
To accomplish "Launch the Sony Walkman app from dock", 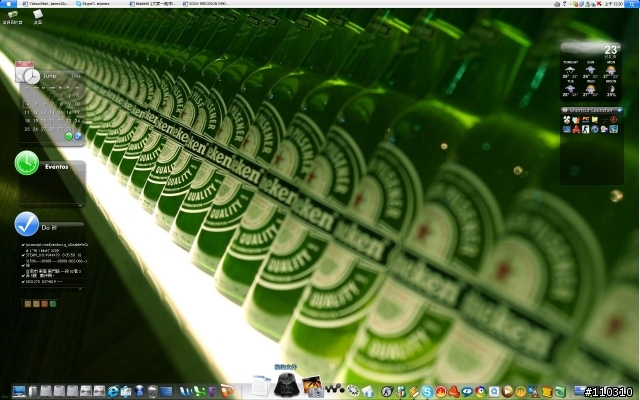I will pyautogui.click(x=334, y=388).
